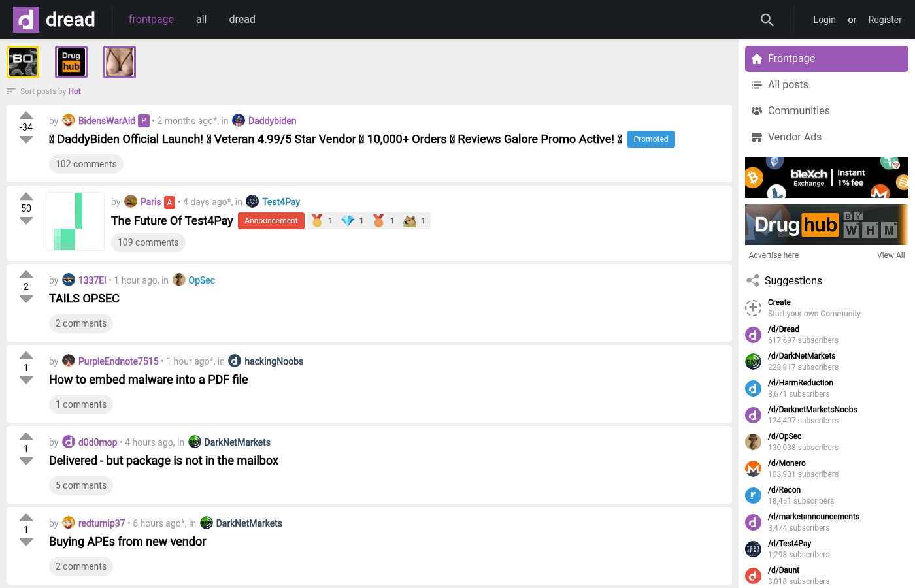Open the third community thumbnail at top
This screenshot has width=915, height=588.
[x=120, y=62]
